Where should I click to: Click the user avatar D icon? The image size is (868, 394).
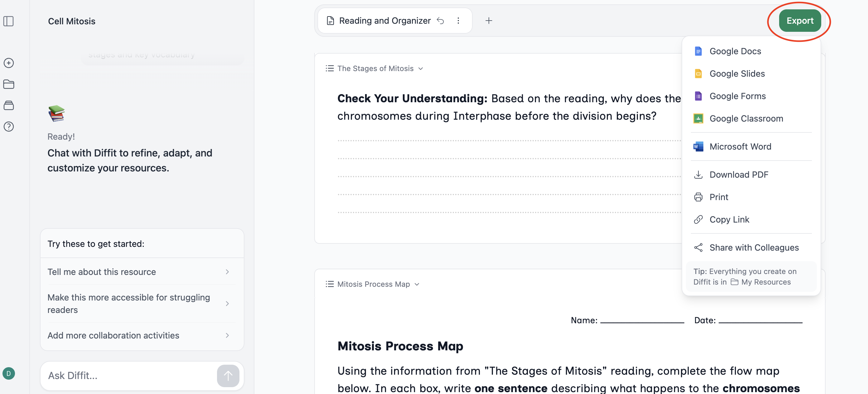click(8, 373)
